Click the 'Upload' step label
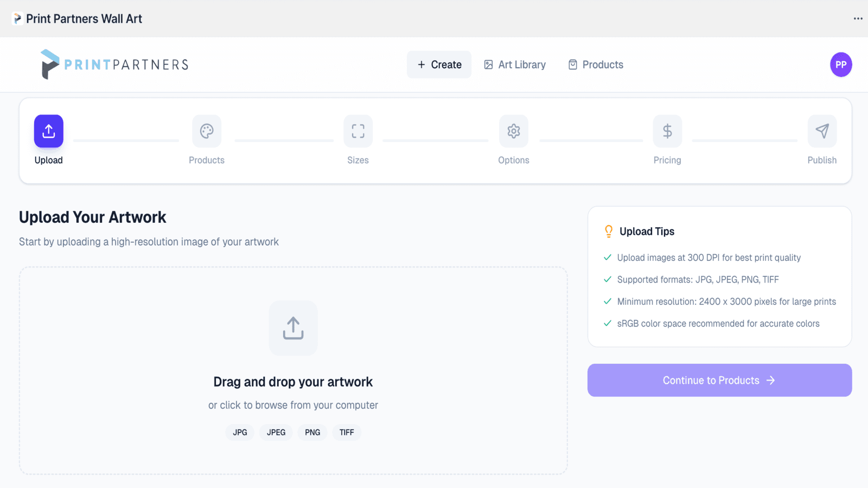Image resolution: width=868 pixels, height=488 pixels. pyautogui.click(x=49, y=160)
